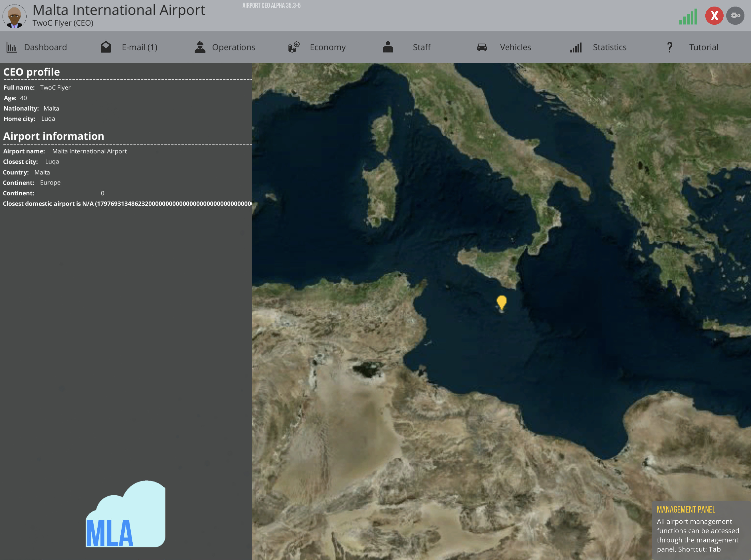
Task: Click the Tutorial question mark icon
Action: (670, 47)
